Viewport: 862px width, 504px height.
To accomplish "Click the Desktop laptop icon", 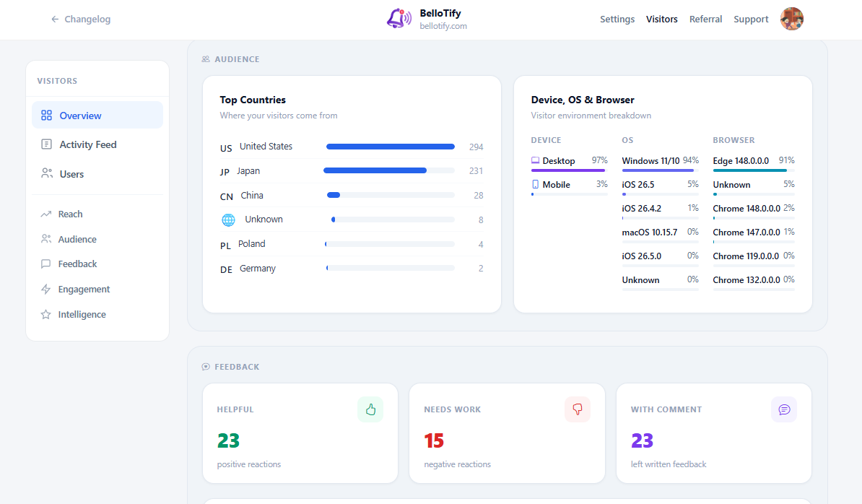I will click(535, 160).
